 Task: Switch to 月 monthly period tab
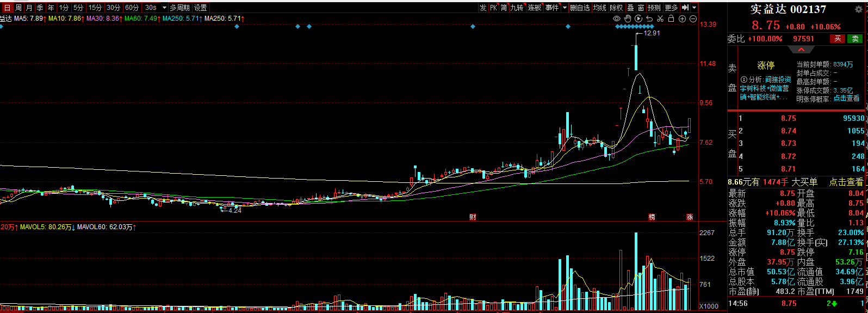coord(29,8)
